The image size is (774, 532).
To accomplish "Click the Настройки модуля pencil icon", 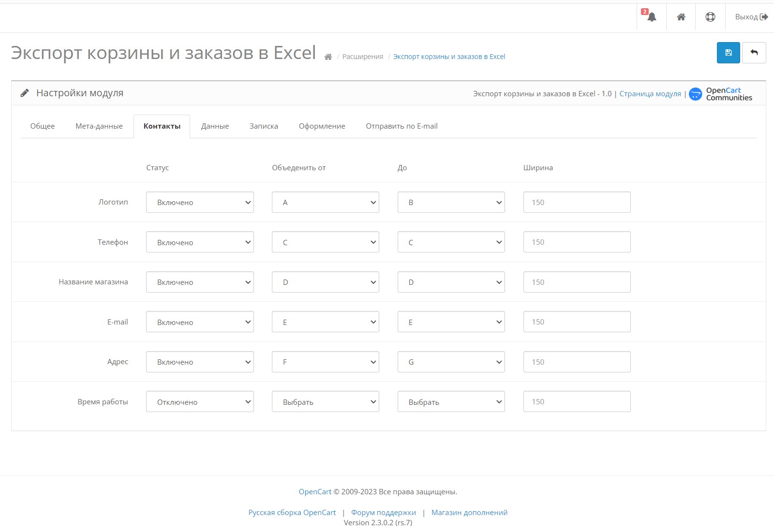I will tap(25, 93).
